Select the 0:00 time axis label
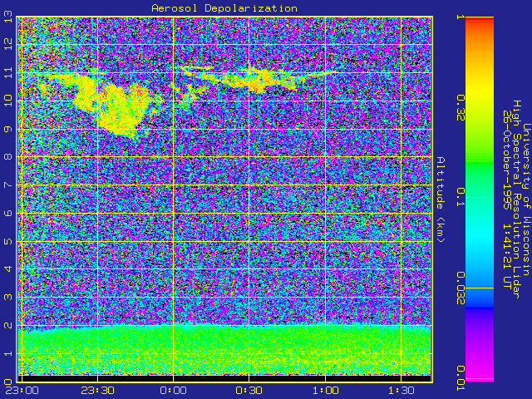Image resolution: width=532 pixels, height=399 pixels. [174, 391]
